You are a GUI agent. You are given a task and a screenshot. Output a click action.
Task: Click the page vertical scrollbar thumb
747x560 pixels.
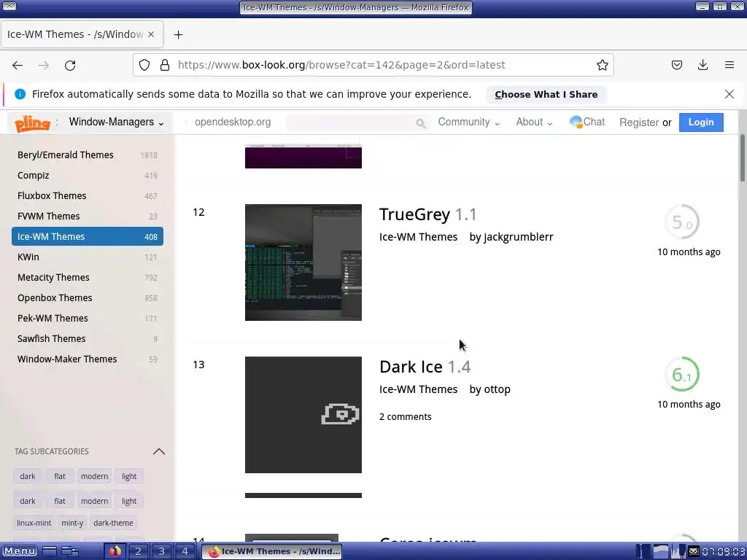pos(742,158)
